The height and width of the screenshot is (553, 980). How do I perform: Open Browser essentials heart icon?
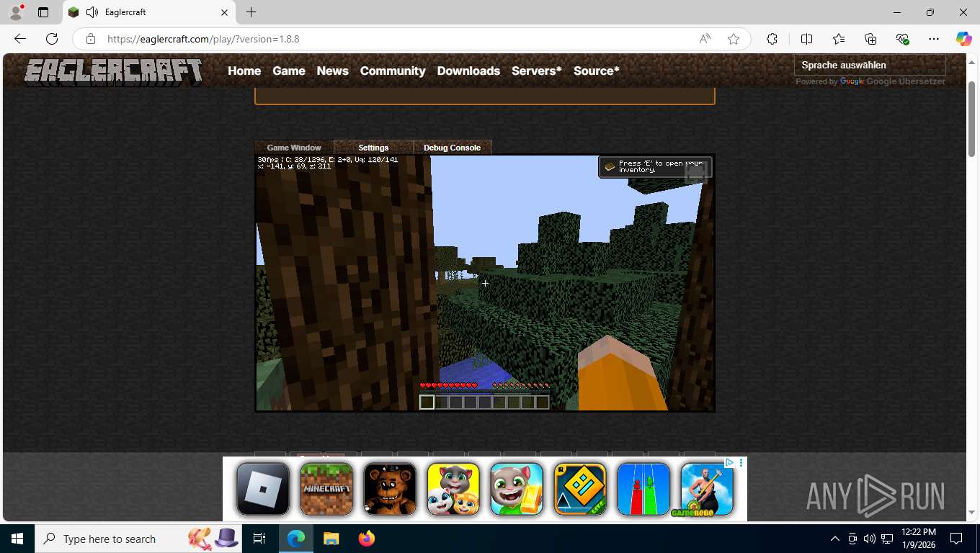tap(902, 39)
